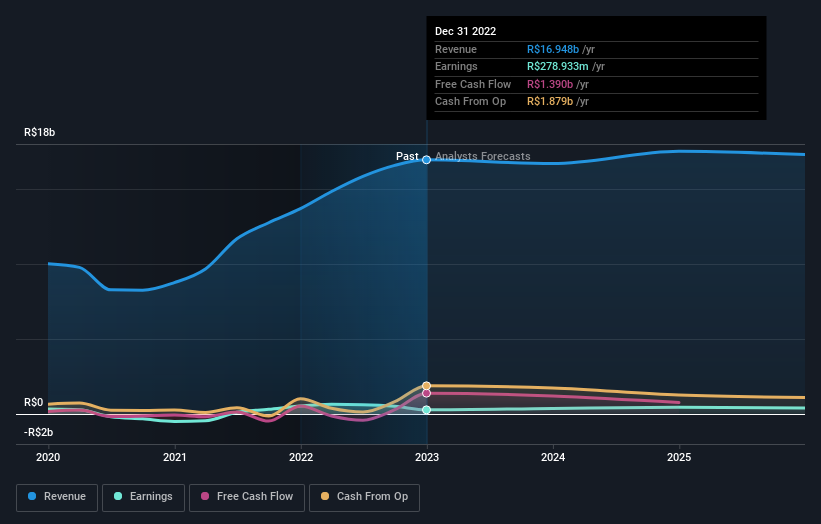Click the 'Analysts Forecasts' label

pyautogui.click(x=483, y=156)
